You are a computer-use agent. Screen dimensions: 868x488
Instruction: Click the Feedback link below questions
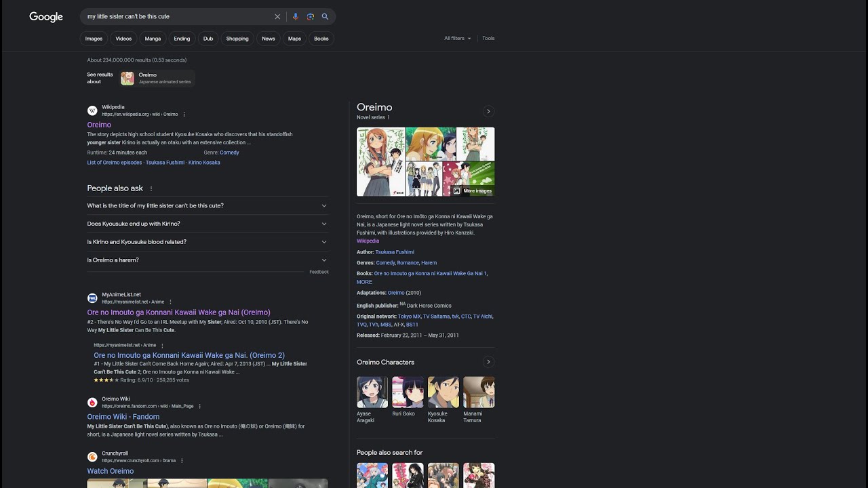pos(319,272)
